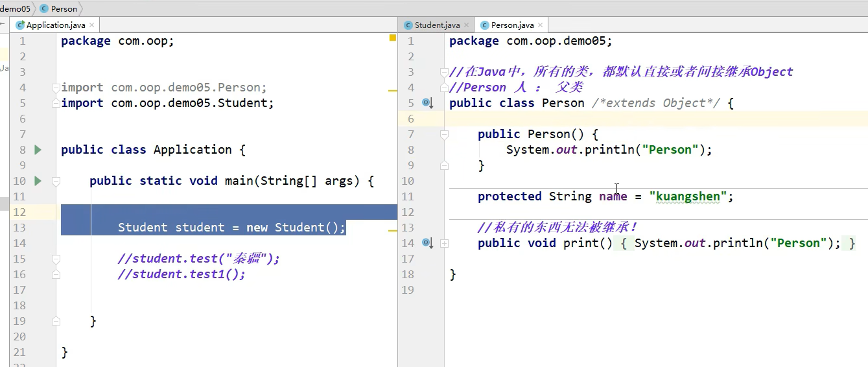Click constructor fold end marker on line 9
The width and height of the screenshot is (868, 367).
(x=444, y=165)
